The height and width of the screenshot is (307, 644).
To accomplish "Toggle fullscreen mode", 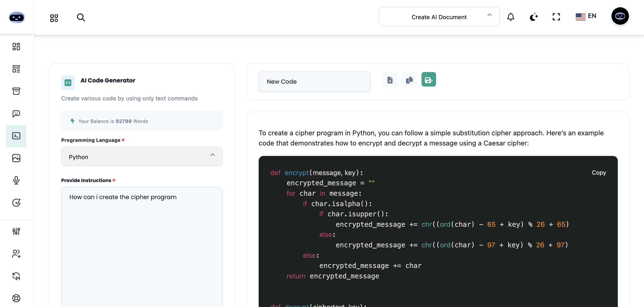I will pyautogui.click(x=556, y=17).
